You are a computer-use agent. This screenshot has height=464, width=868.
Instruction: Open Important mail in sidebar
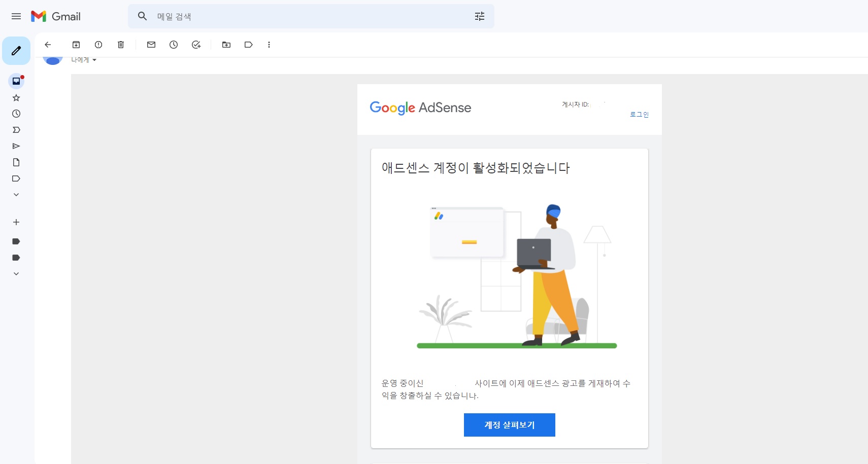pos(16,130)
